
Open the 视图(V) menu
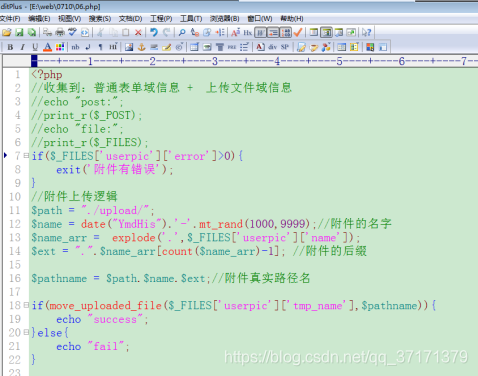coord(69,19)
